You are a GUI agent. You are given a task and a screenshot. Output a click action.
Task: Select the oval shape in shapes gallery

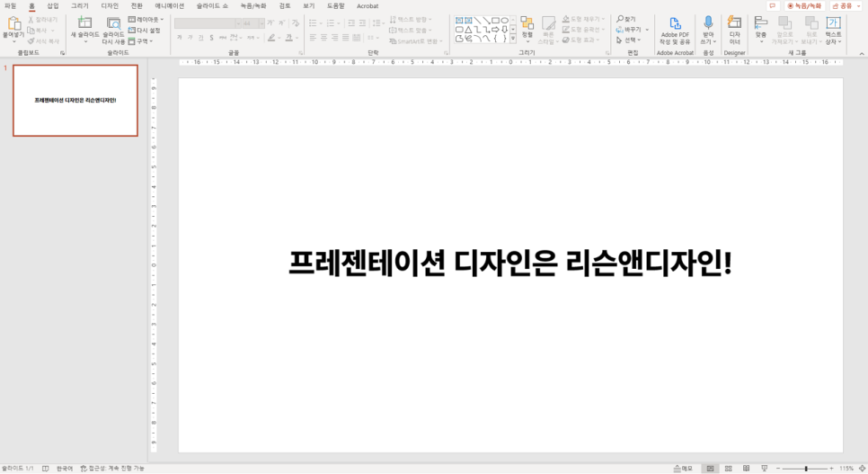504,21
